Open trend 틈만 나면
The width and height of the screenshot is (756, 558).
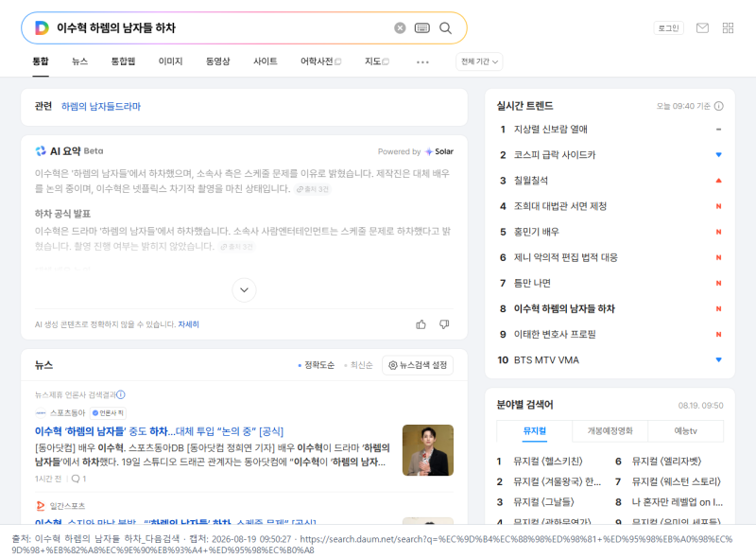tap(532, 283)
